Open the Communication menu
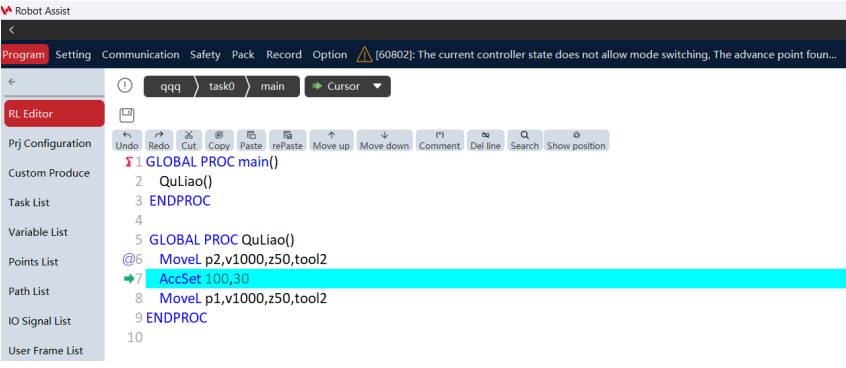The height and width of the screenshot is (368, 846). (140, 54)
